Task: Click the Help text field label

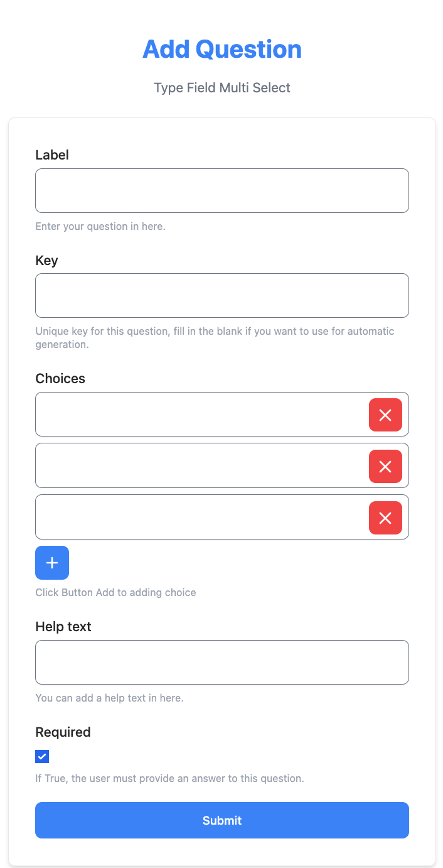Action: 63,627
